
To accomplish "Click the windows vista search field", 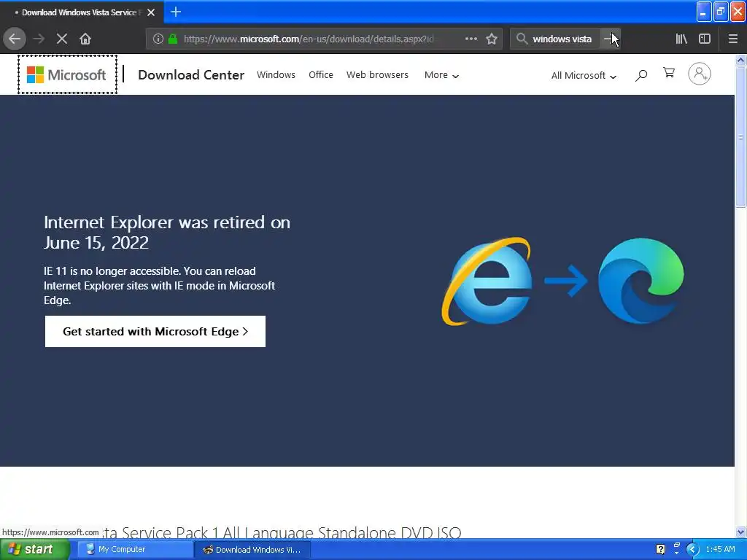I will click(x=562, y=39).
